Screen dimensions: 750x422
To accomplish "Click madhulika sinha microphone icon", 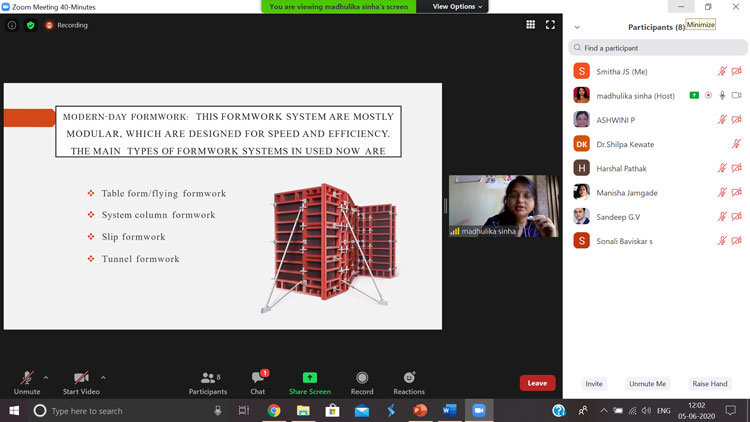I will click(722, 96).
